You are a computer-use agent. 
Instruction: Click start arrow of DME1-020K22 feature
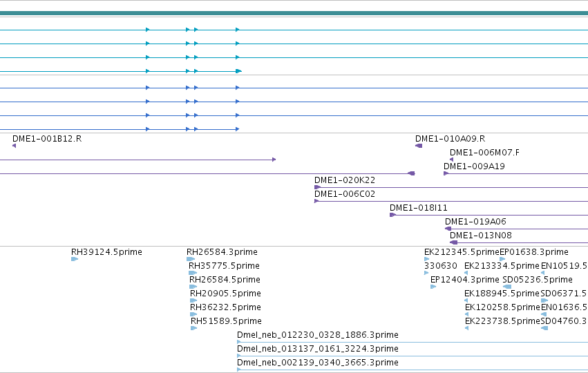pos(317,187)
